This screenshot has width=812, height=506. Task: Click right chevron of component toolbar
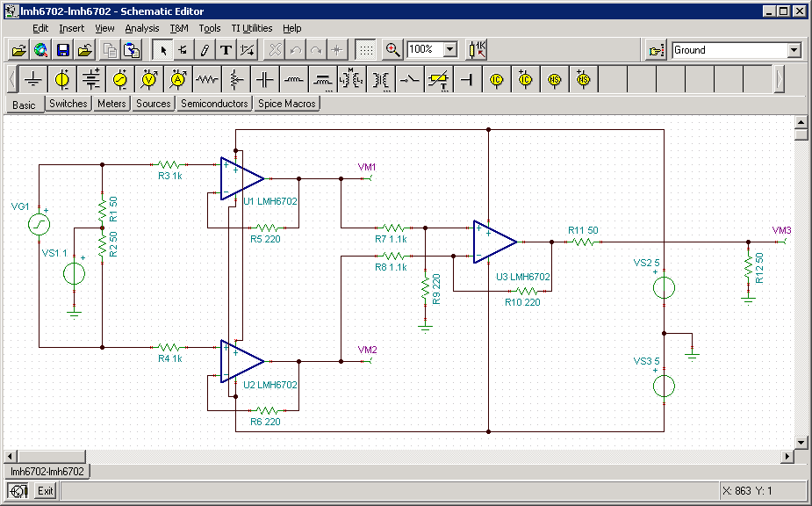click(x=779, y=79)
